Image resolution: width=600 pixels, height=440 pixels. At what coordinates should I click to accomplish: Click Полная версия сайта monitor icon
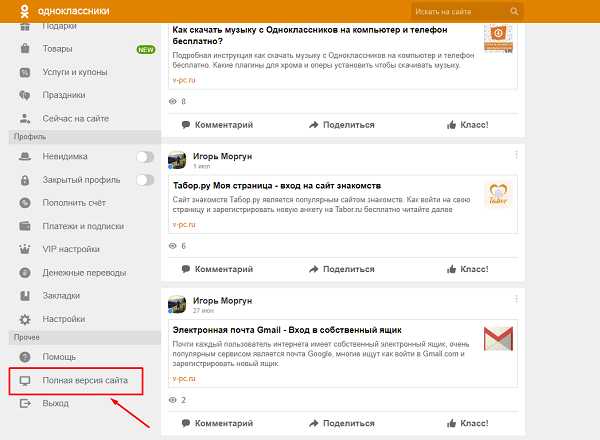pos(25,380)
